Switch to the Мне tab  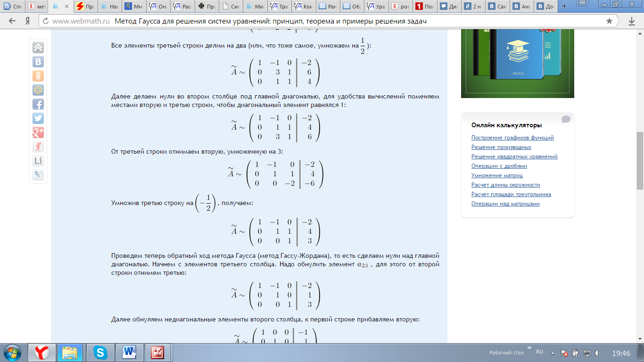(133, 7)
